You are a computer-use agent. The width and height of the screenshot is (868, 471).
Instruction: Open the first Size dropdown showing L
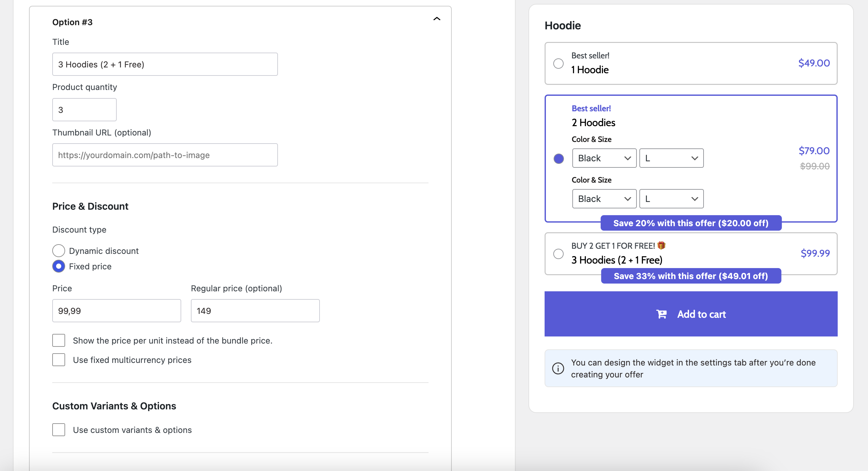tap(672, 158)
